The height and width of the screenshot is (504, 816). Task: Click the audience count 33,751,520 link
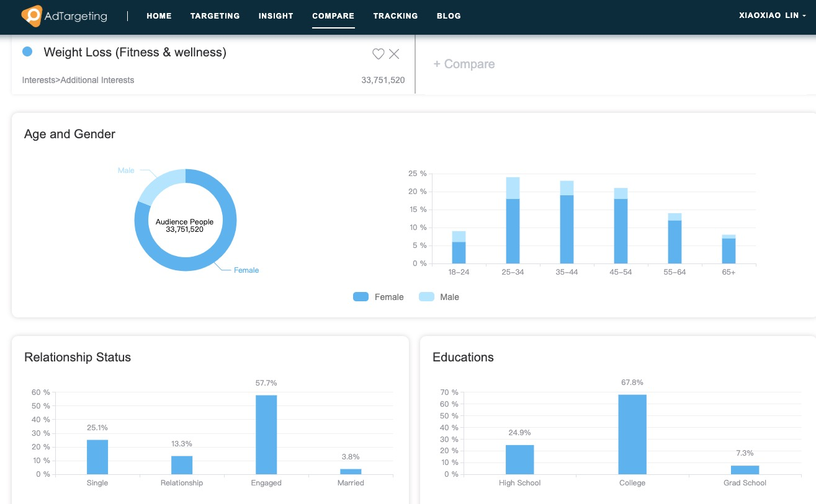(x=383, y=81)
